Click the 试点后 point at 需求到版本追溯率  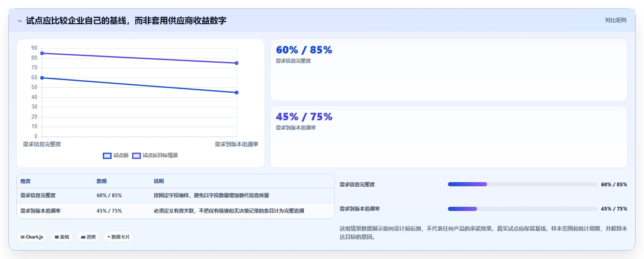point(237,63)
